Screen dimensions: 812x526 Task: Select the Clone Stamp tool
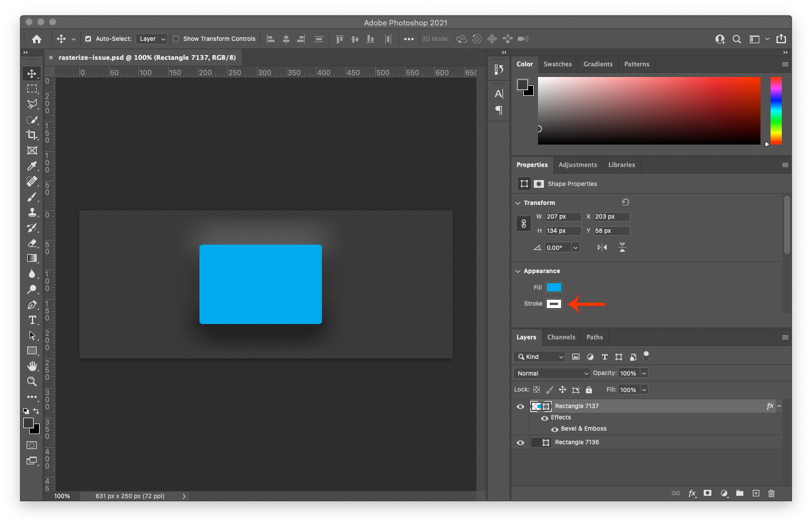[32, 212]
